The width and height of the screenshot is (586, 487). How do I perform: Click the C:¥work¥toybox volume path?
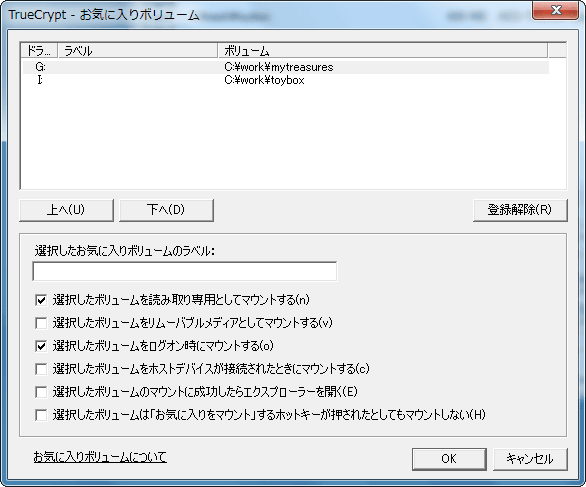[264, 80]
